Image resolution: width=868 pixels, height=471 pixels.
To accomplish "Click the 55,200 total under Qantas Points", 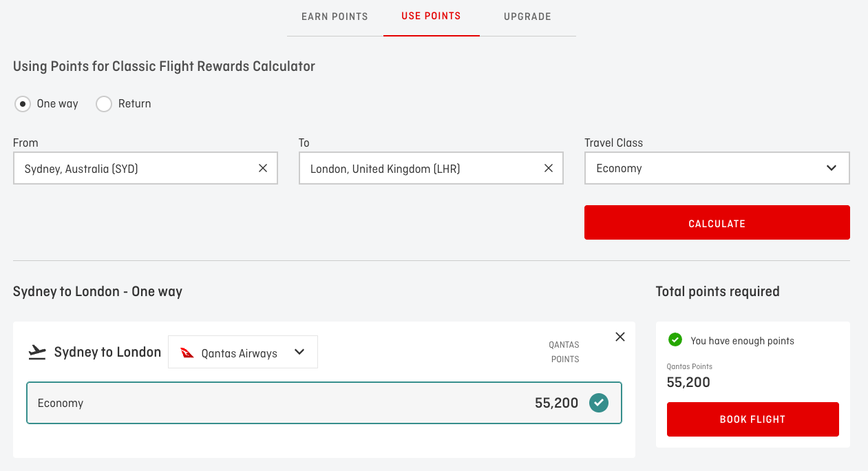I will pos(688,382).
